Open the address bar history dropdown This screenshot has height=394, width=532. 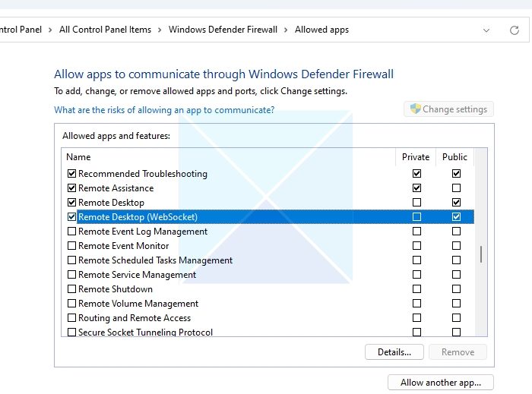pyautogui.click(x=486, y=30)
